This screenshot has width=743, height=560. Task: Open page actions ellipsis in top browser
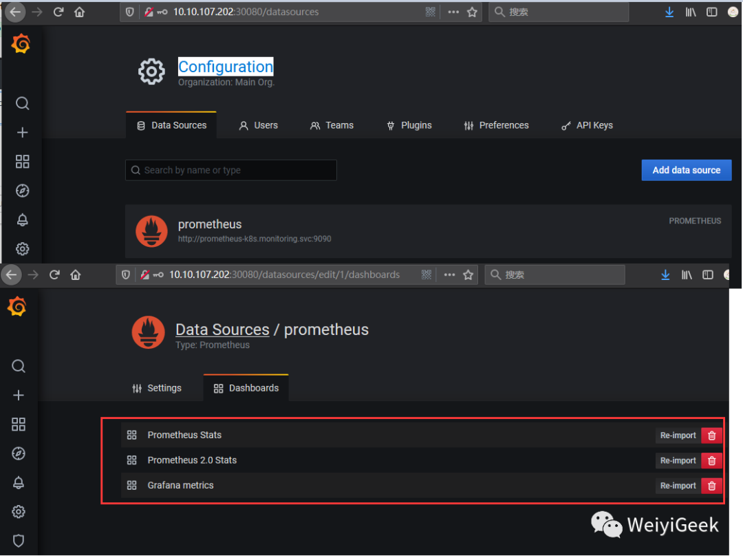(453, 12)
